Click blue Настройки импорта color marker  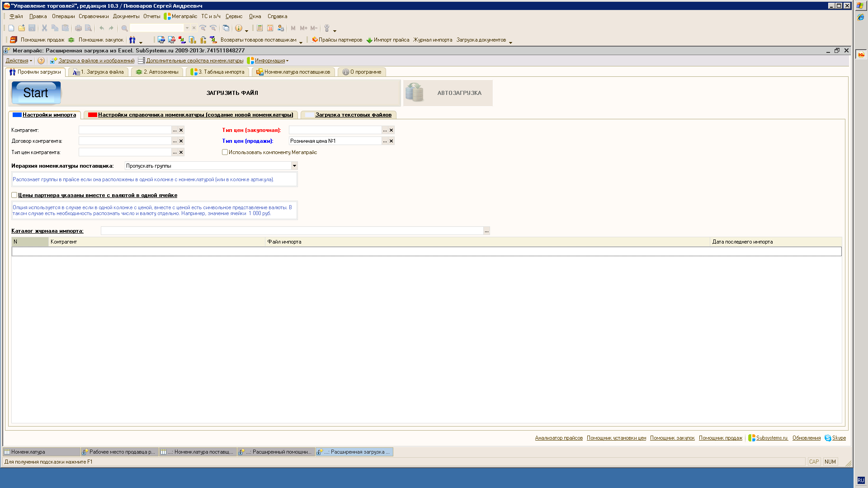coord(17,115)
